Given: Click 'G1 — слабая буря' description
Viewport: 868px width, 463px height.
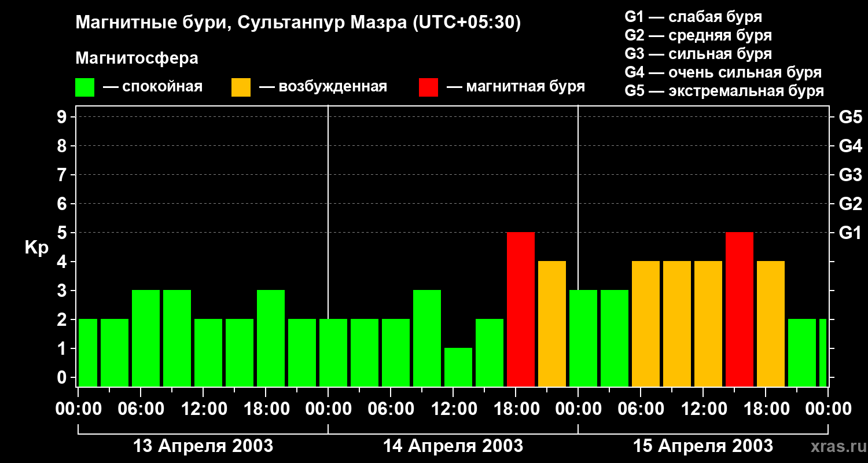Looking at the screenshot, I should click(693, 17).
